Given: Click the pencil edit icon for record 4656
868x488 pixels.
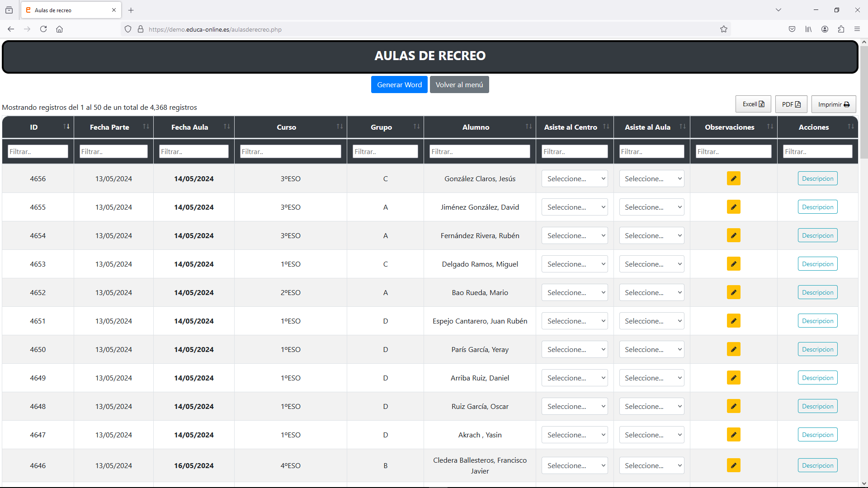Looking at the screenshot, I should (733, 178).
